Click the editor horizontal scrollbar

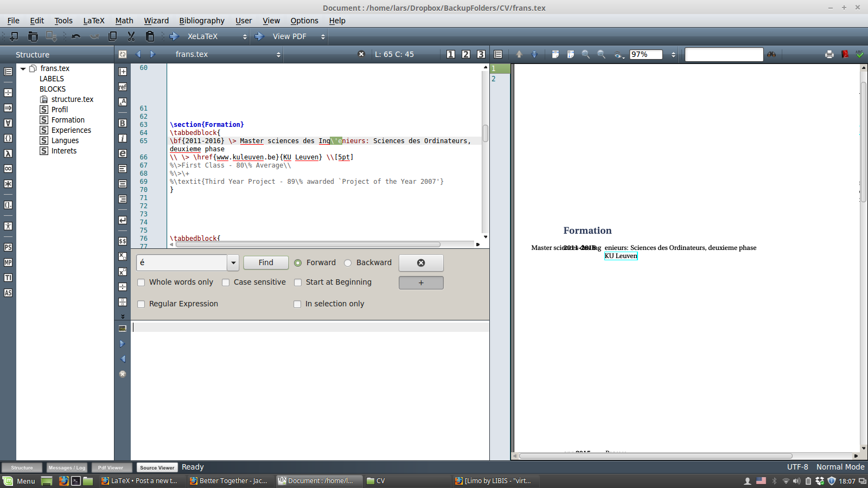(x=308, y=245)
